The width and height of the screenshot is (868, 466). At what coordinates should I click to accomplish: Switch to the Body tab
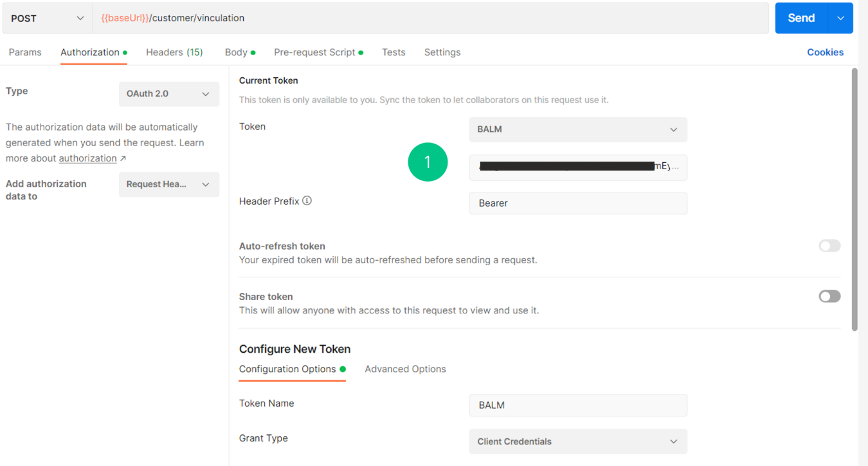[x=236, y=52]
